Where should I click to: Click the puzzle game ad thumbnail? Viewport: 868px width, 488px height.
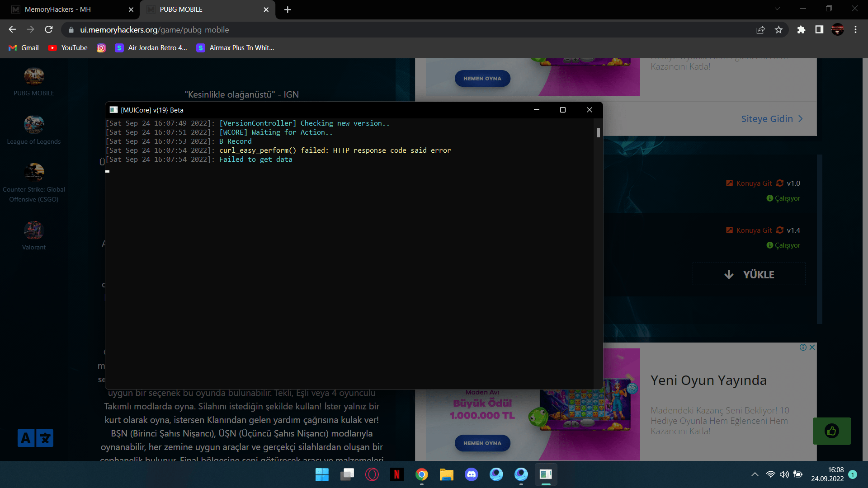tap(585, 404)
